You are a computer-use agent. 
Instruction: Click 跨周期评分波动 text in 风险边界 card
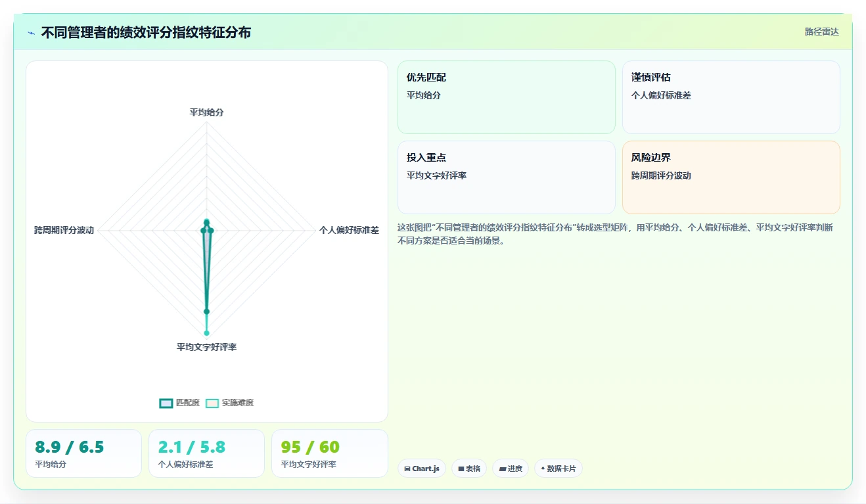(x=661, y=175)
